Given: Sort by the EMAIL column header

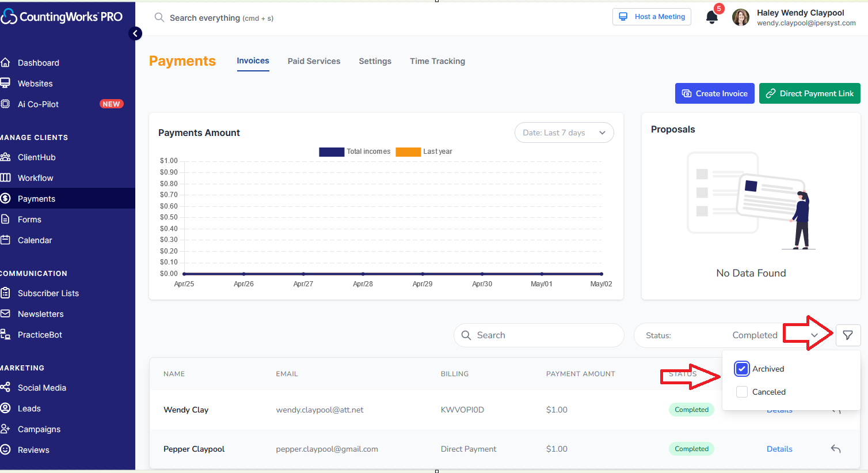Looking at the screenshot, I should (287, 374).
